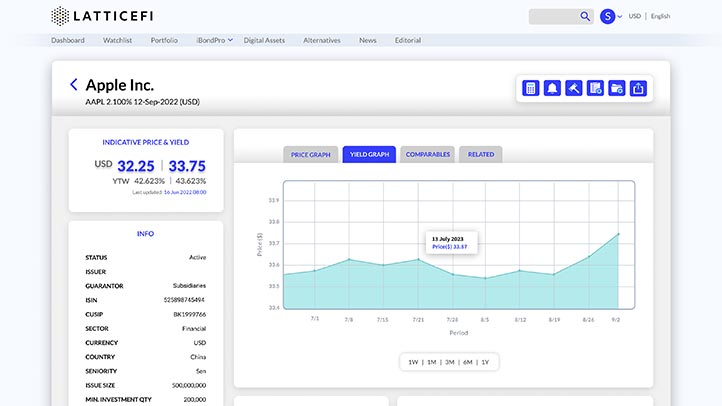722x406 pixels.
Task: Select the 1W time range
Action: (x=413, y=362)
